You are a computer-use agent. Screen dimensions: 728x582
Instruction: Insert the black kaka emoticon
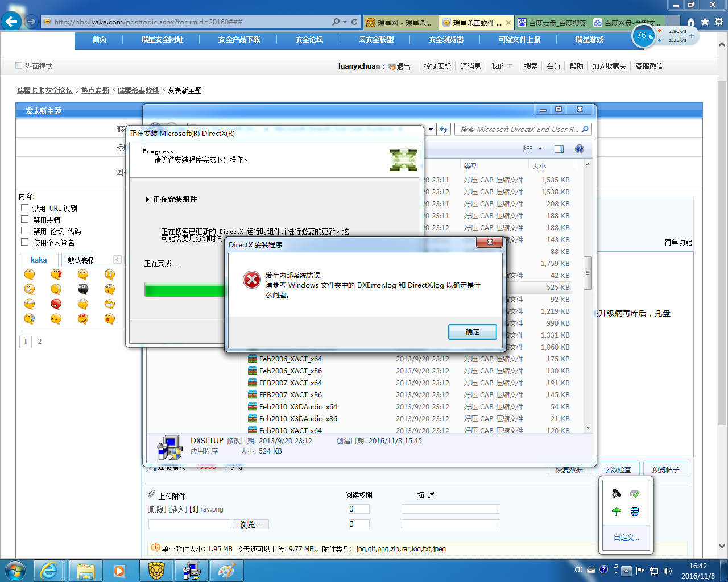pos(83,289)
